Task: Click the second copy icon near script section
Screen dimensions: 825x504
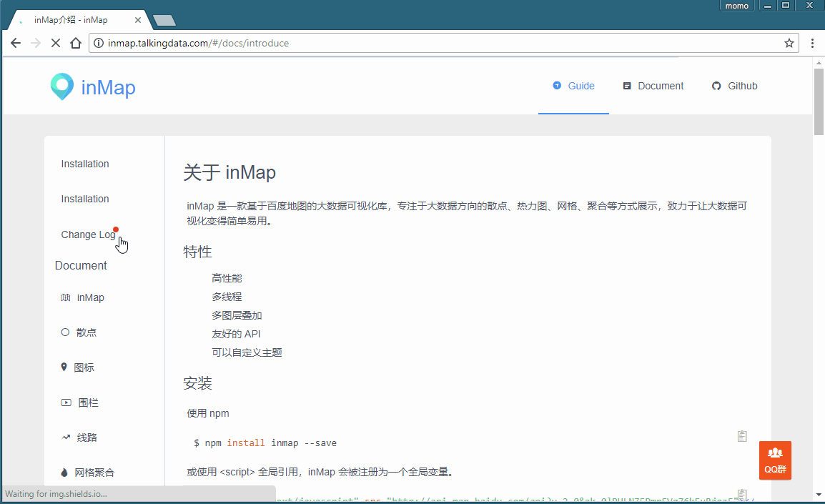Action: 741,494
